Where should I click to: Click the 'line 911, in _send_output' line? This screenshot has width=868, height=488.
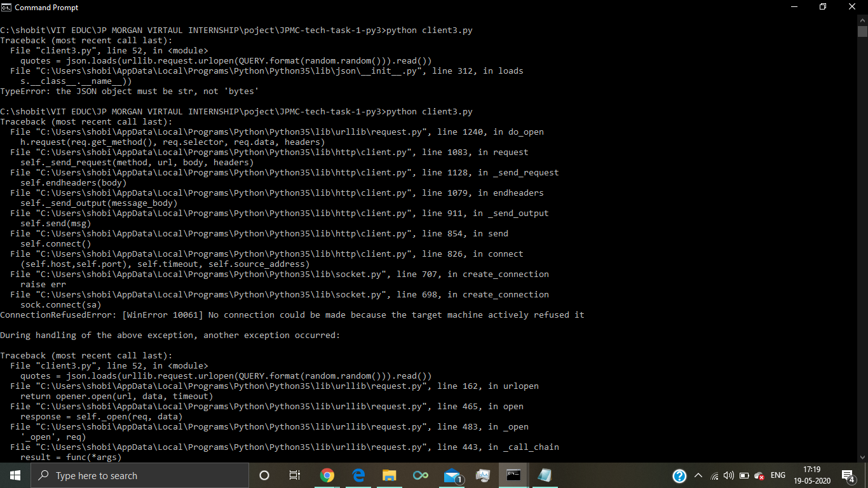click(x=280, y=213)
